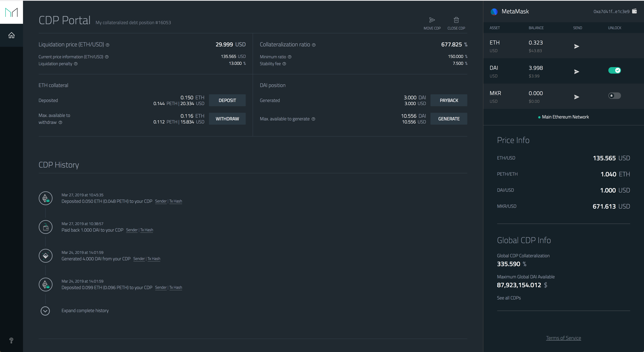Toggle the MKR unlock switch on
This screenshot has height=352, width=644.
coord(614,95)
